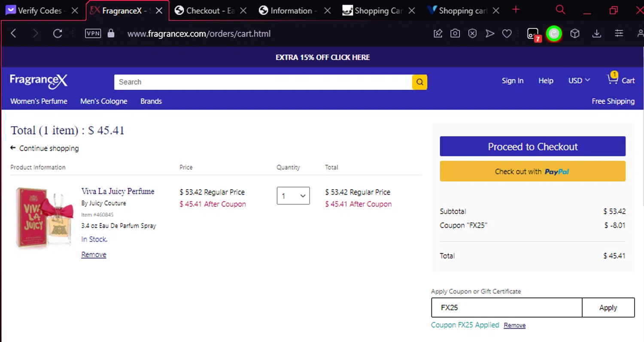
Task: Open the extensions cube icon
Action: tap(575, 34)
